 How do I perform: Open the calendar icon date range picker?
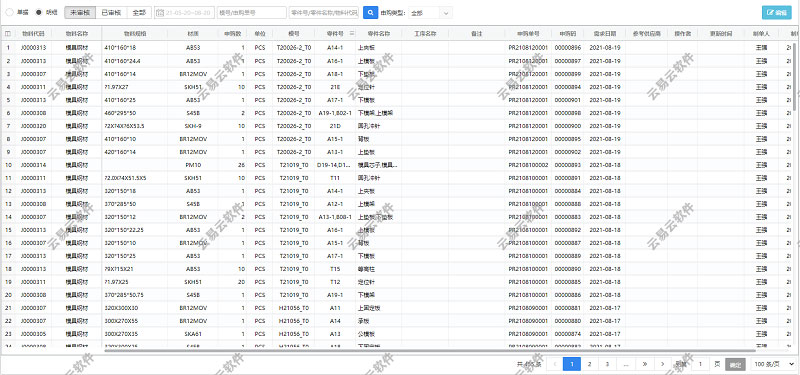tap(160, 13)
